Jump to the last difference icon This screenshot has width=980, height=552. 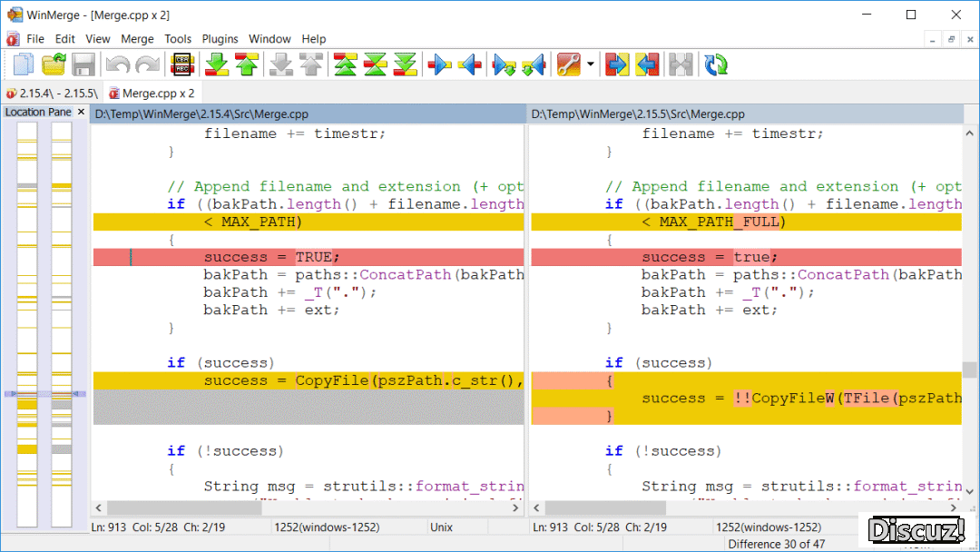(405, 64)
